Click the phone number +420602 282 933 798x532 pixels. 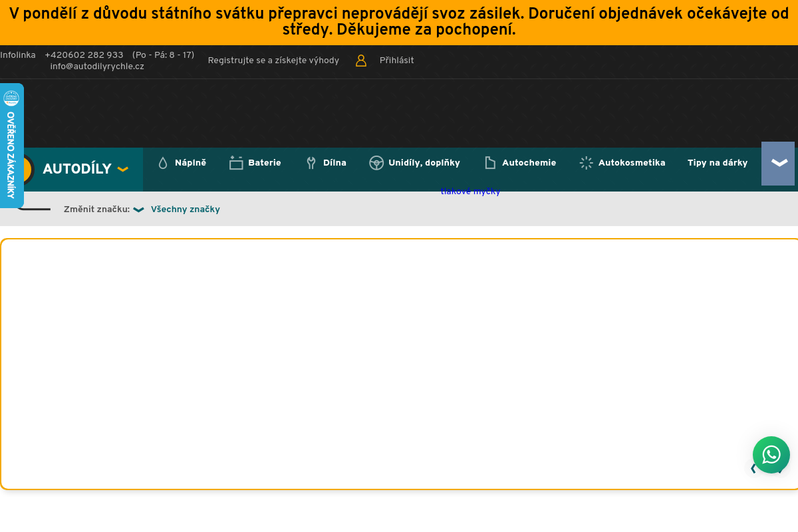pyautogui.click(x=84, y=55)
